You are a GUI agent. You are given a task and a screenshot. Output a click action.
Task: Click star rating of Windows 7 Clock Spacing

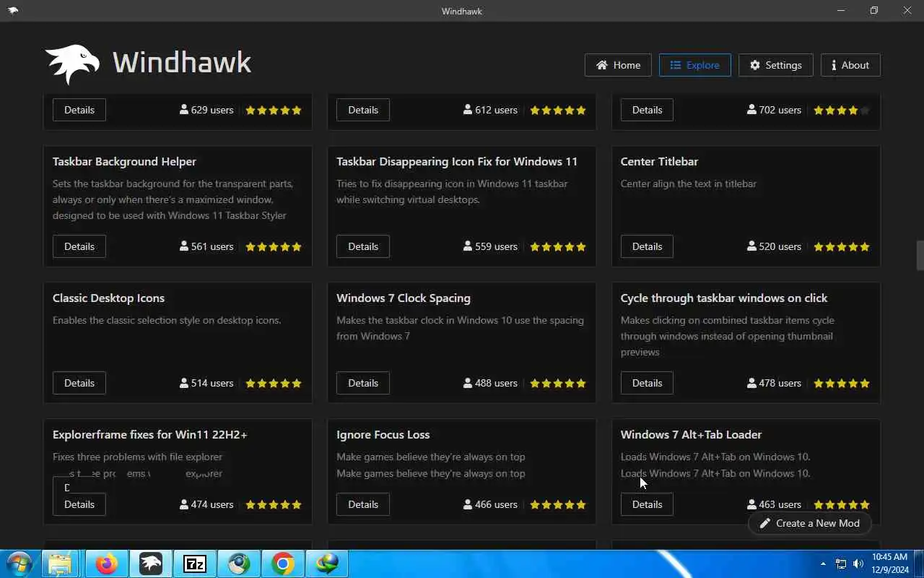point(557,383)
